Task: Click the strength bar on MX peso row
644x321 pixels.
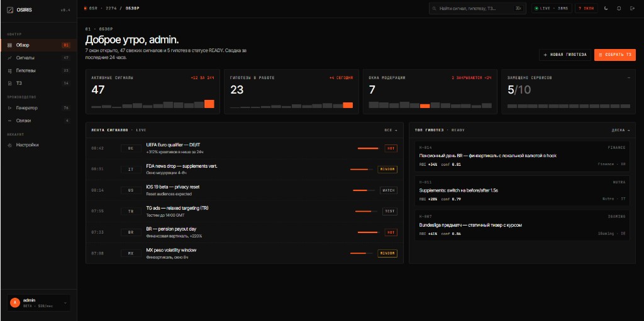Action: [362, 253]
